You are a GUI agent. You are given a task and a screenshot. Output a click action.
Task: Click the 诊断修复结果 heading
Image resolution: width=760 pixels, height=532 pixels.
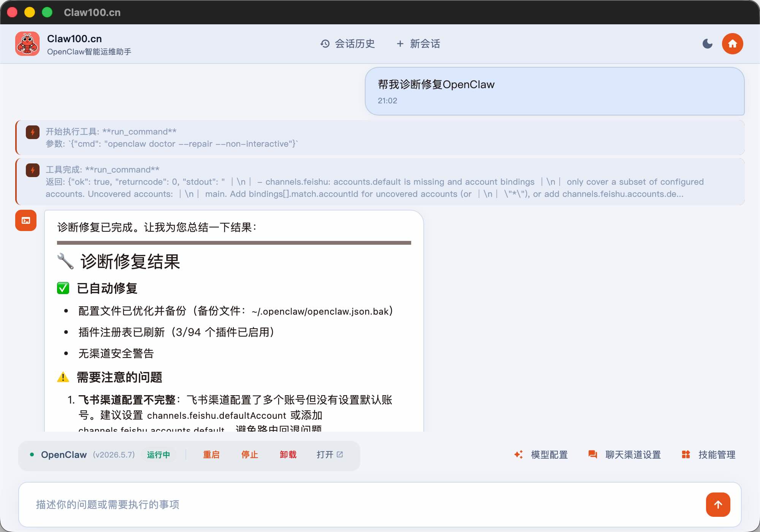coord(130,261)
